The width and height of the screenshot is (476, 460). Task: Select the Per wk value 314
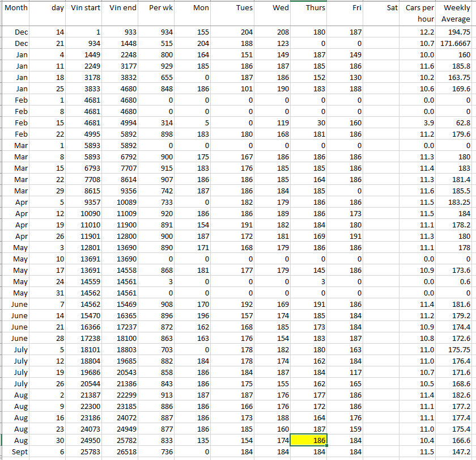158,123
